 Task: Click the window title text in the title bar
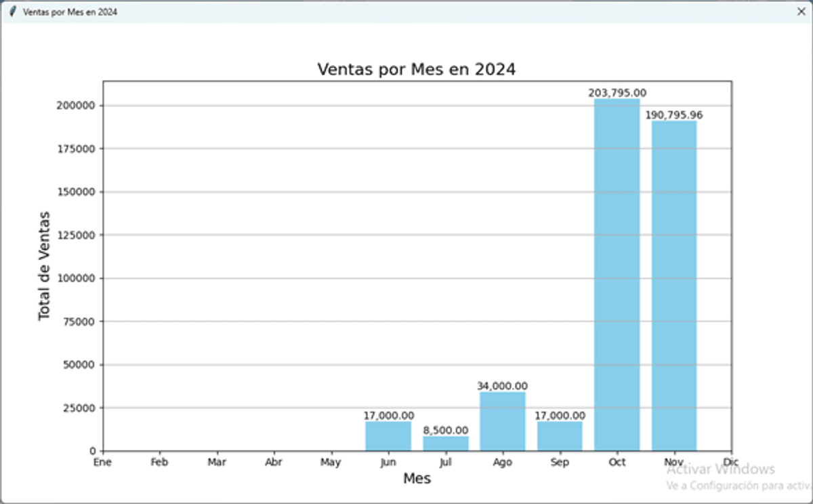coord(70,12)
